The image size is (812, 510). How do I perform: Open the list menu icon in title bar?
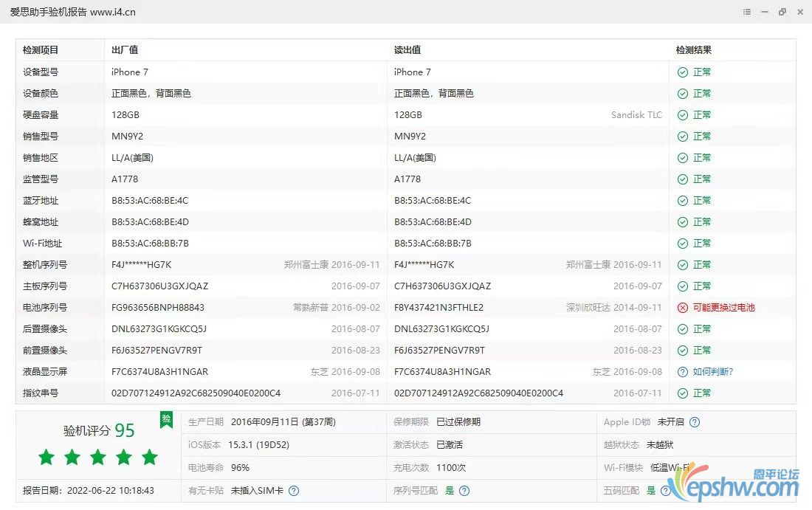click(x=747, y=12)
